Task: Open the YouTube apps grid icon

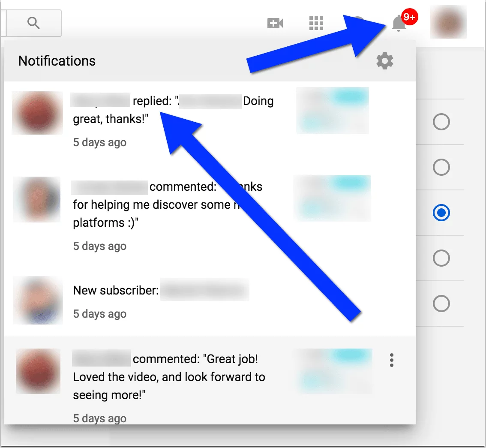Action: pos(316,23)
